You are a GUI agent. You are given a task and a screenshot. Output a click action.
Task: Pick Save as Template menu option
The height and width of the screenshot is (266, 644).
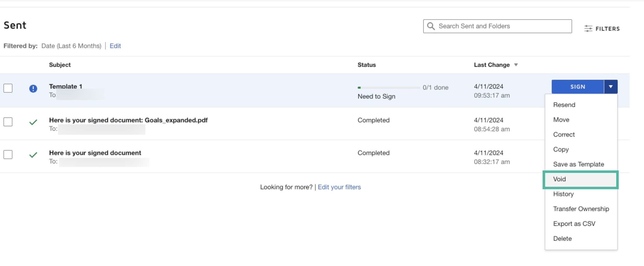pos(578,164)
